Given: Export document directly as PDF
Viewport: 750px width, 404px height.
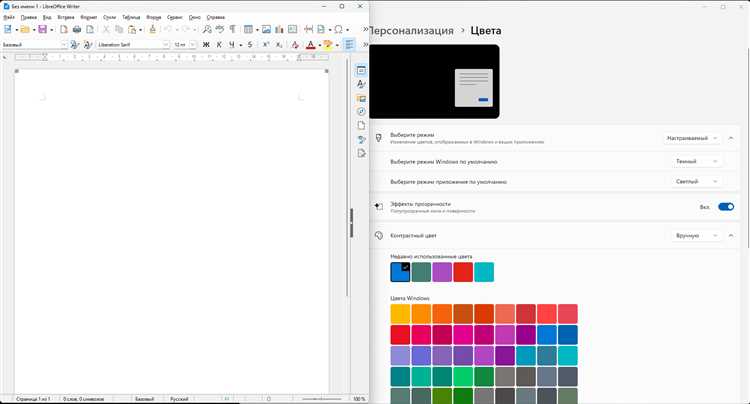Looking at the screenshot, I should click(x=64, y=30).
